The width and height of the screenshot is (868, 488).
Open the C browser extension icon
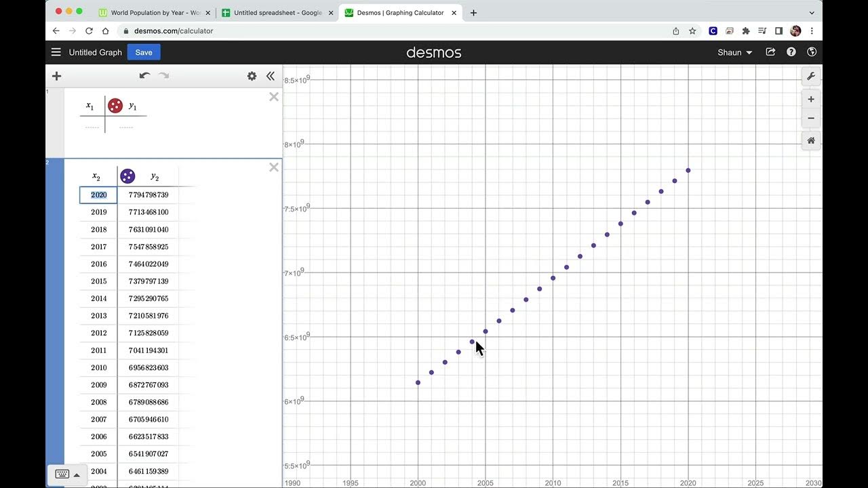coord(713,30)
